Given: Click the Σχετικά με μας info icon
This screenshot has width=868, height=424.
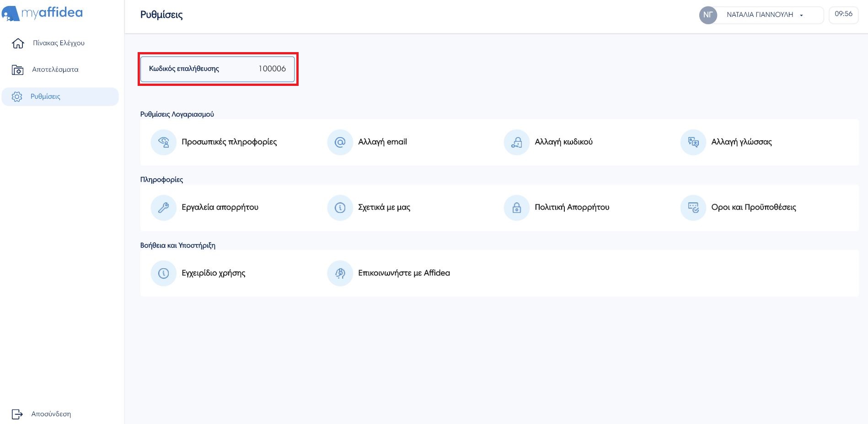Looking at the screenshot, I should (x=340, y=207).
